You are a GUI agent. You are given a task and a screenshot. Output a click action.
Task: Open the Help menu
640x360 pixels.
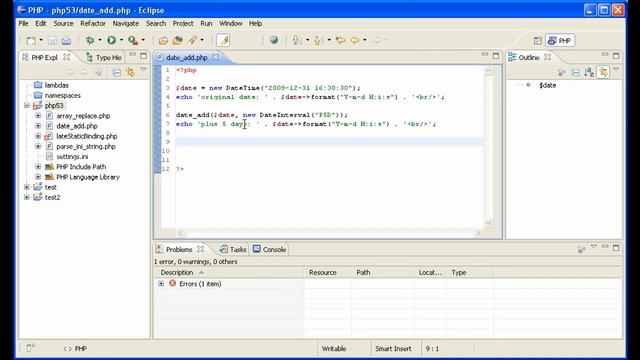coord(256,23)
